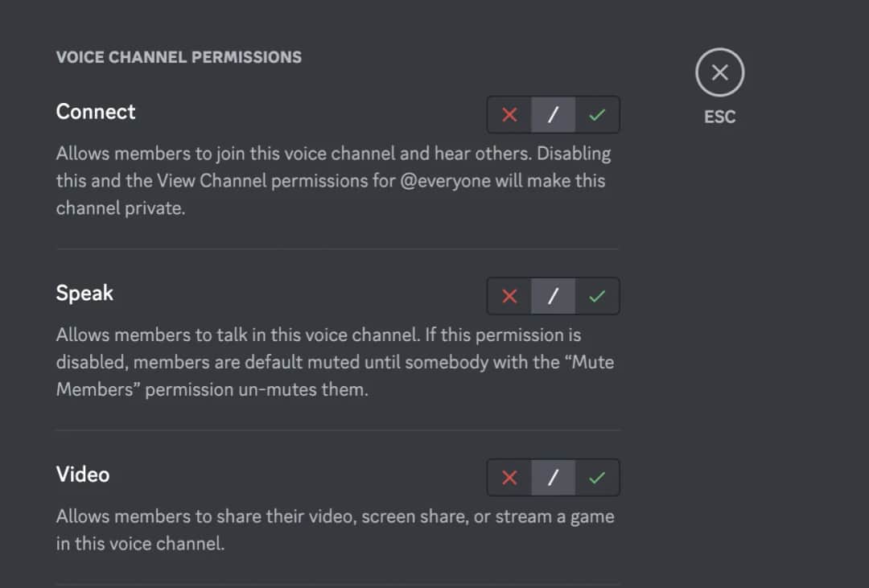869x588 pixels.
Task: Deny the Video permission with red X
Action: (x=509, y=477)
